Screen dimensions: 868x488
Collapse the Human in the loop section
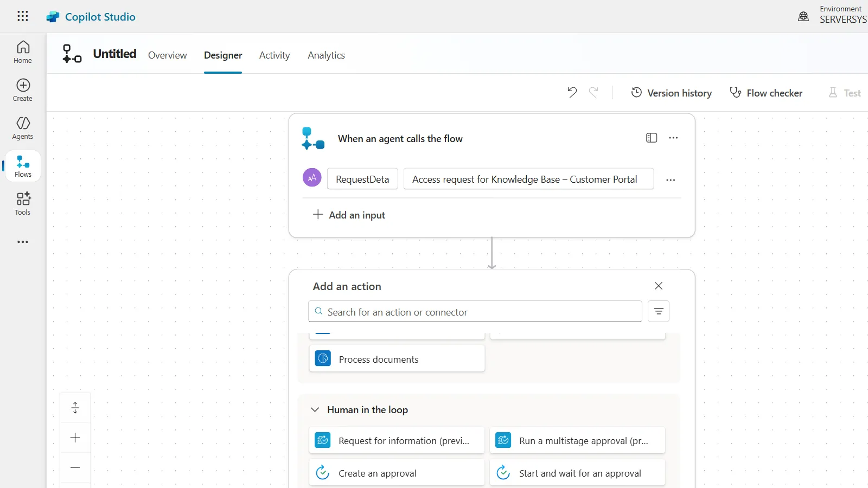point(315,410)
